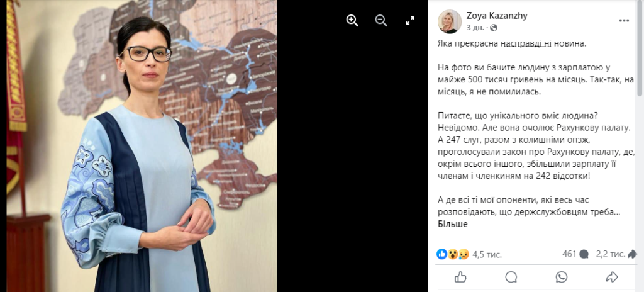This screenshot has height=292, width=644.
Task: Open the post options three-dot menu
Action: point(625,21)
